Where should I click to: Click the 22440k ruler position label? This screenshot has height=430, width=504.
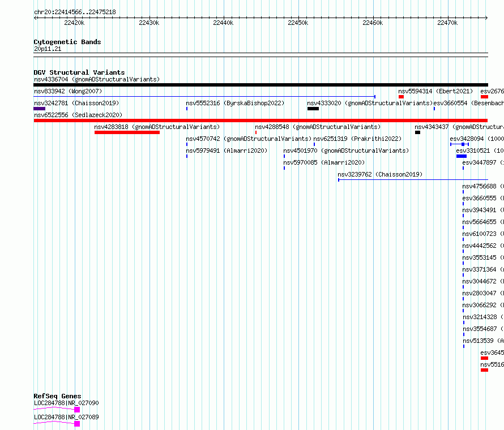[x=223, y=23]
